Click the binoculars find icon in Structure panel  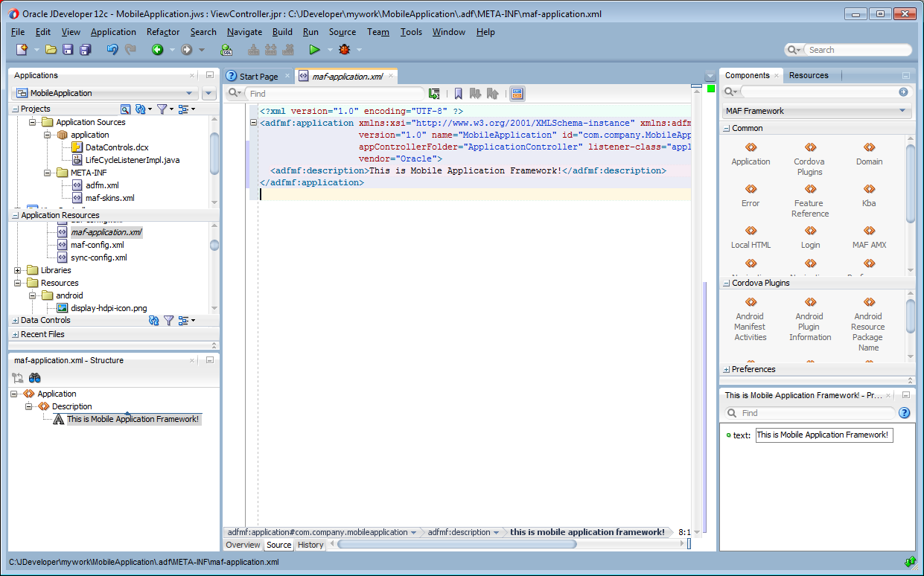(34, 378)
